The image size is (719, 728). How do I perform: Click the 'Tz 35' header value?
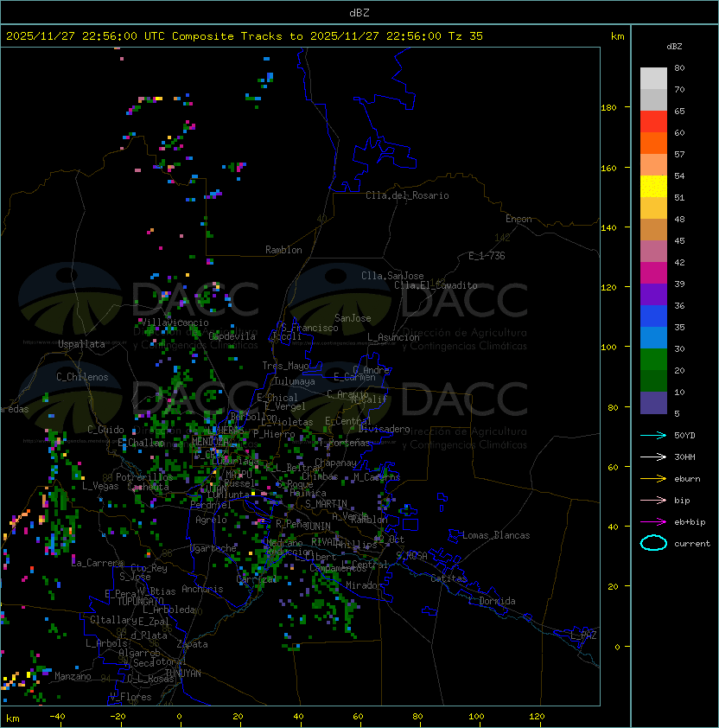pyautogui.click(x=466, y=36)
